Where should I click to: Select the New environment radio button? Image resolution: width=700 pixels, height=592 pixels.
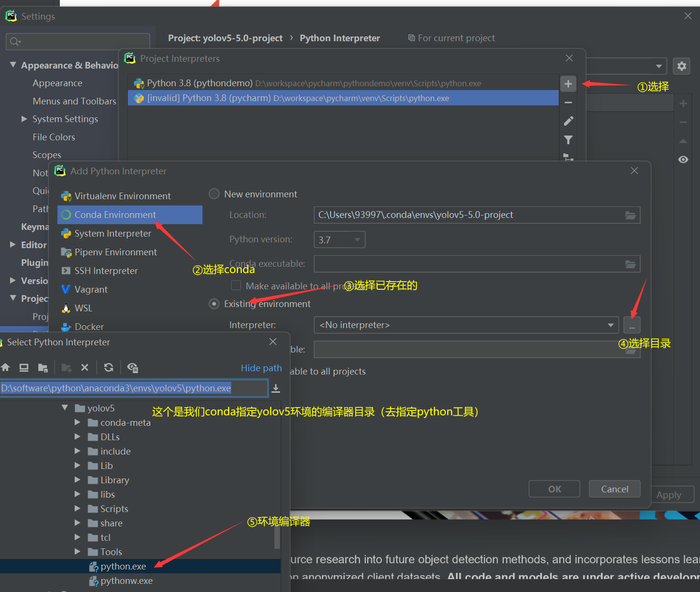214,194
